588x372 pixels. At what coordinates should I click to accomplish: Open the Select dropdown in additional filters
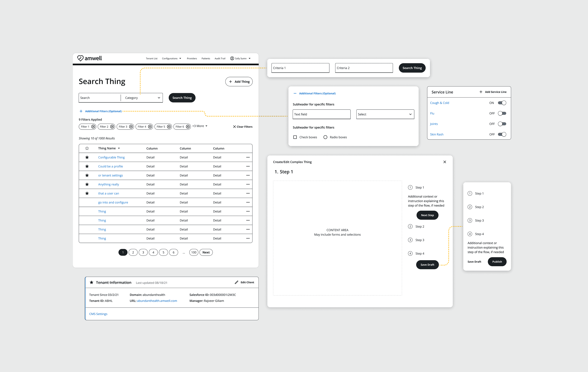[x=385, y=114]
